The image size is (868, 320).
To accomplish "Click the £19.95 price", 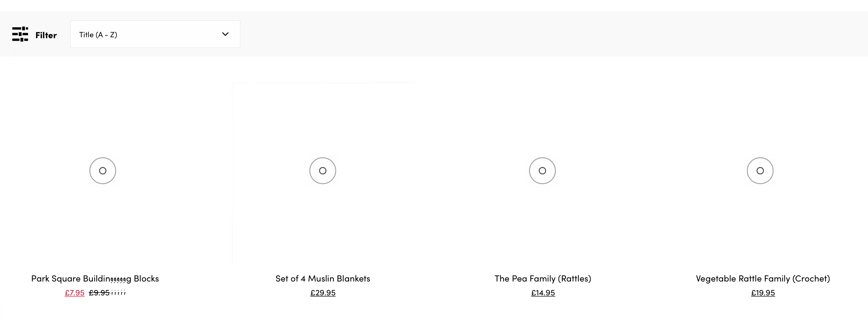I will [x=763, y=293].
